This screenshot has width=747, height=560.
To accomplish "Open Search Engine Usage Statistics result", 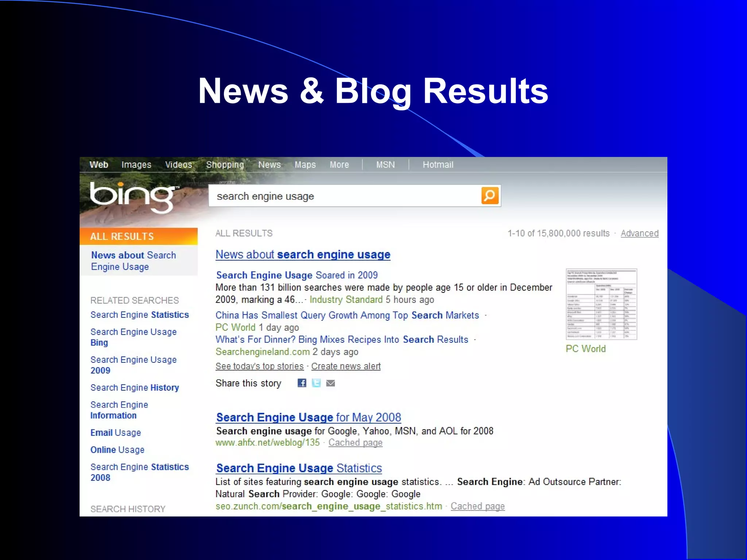I will (299, 468).
